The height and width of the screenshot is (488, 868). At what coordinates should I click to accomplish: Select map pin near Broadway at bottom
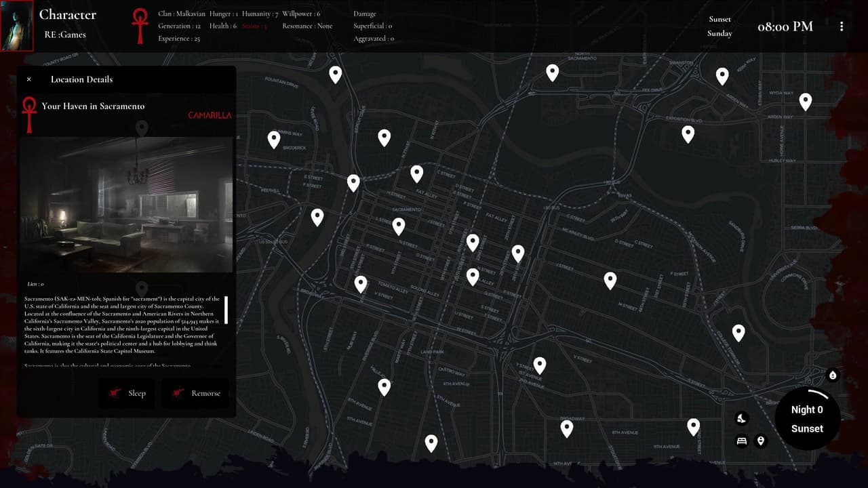567,428
